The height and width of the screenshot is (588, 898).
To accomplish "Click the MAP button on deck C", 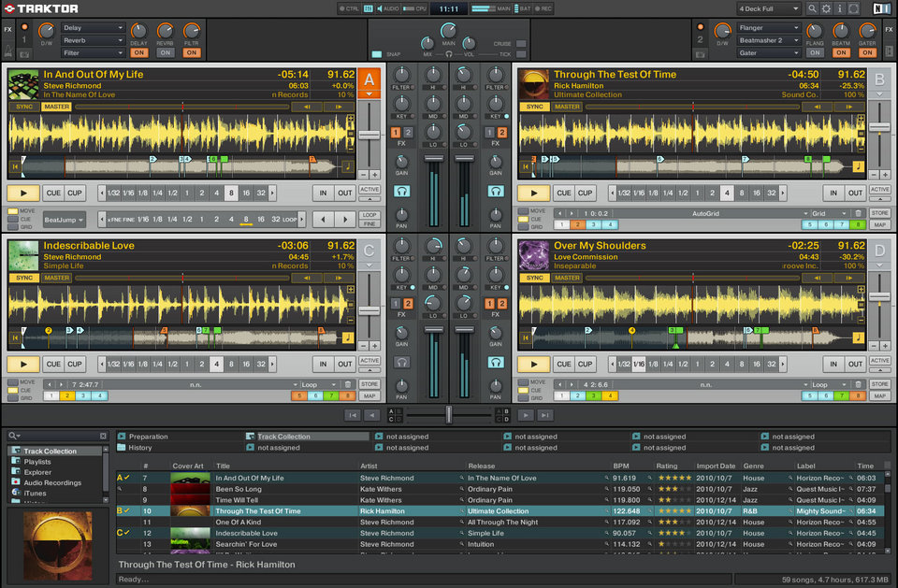I will coord(369,395).
